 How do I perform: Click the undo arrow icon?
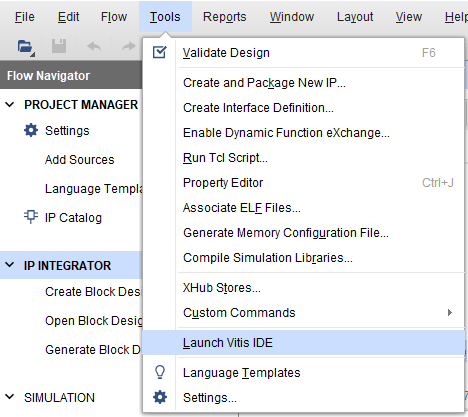(94, 46)
